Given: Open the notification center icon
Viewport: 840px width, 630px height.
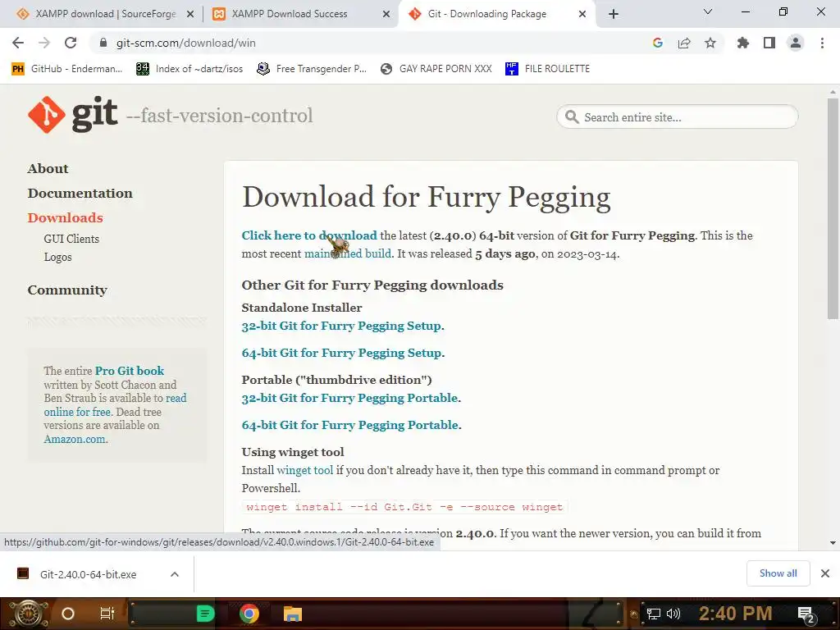Looking at the screenshot, I should pyautogui.click(x=807, y=614).
